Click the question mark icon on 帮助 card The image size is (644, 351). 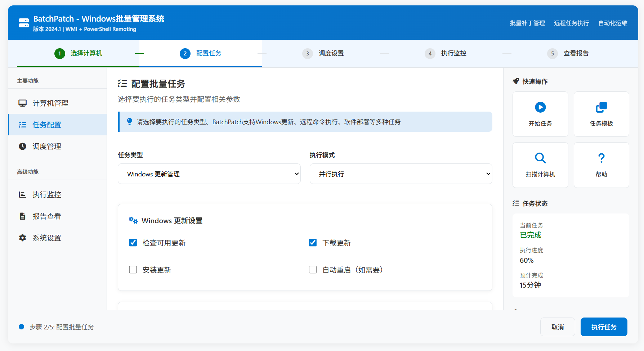[601, 158]
